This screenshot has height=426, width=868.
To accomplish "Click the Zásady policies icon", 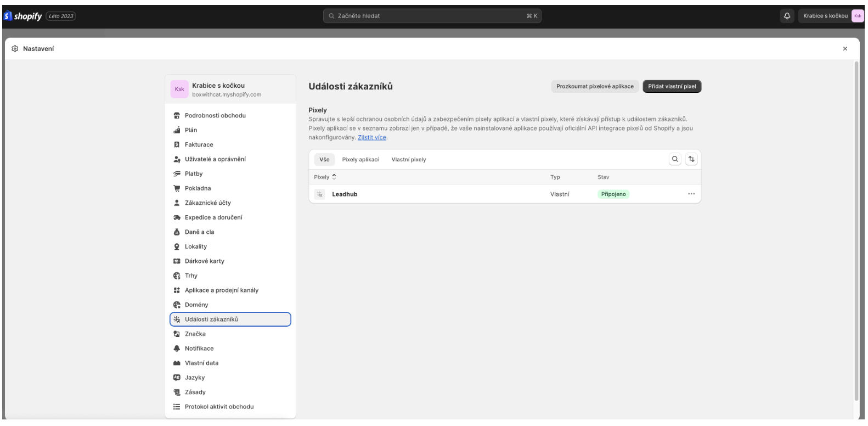I will click(177, 392).
